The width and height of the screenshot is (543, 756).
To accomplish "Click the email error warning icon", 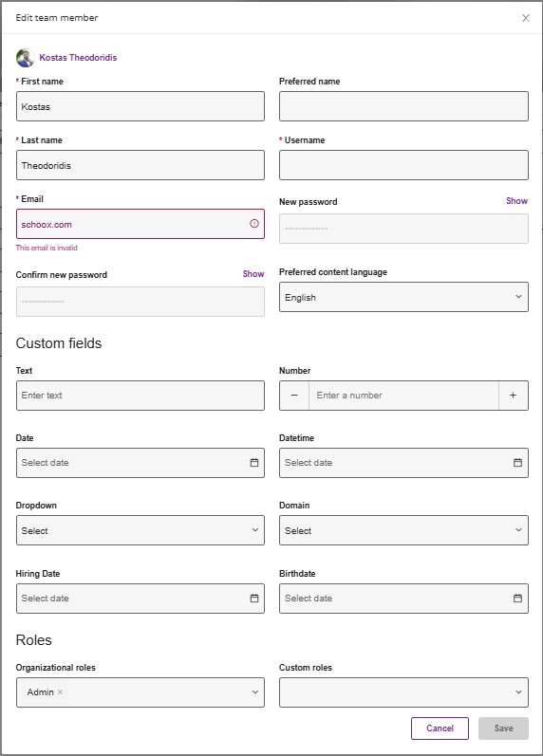I will [x=254, y=224].
